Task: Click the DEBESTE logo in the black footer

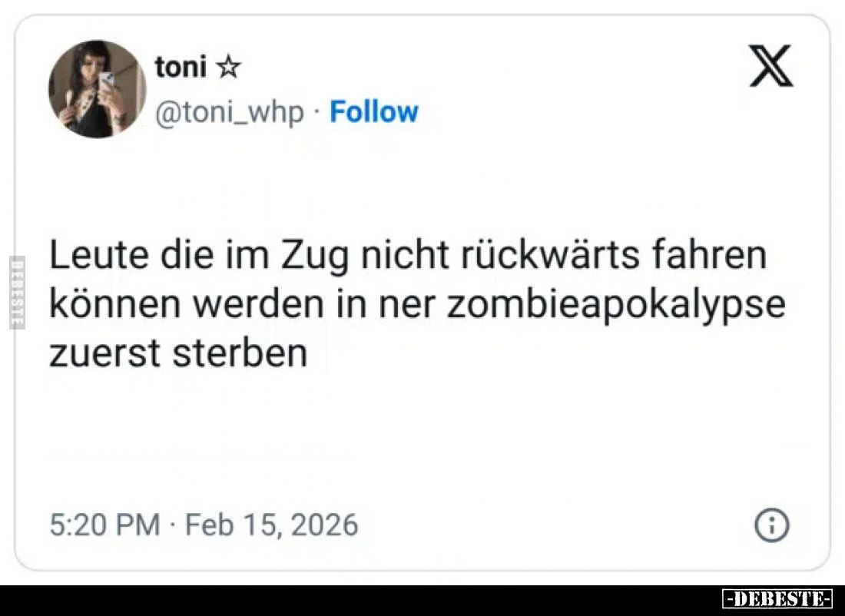Action: pyautogui.click(x=777, y=599)
